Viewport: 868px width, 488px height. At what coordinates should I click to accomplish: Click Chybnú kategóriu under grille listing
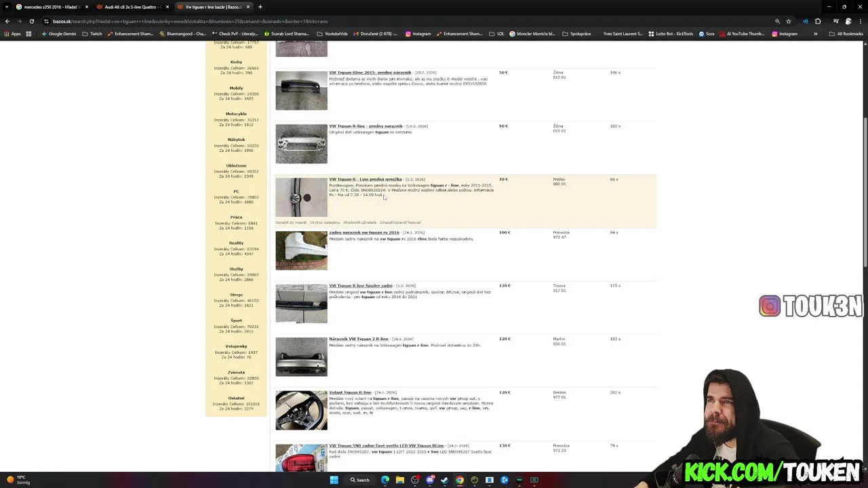(325, 222)
